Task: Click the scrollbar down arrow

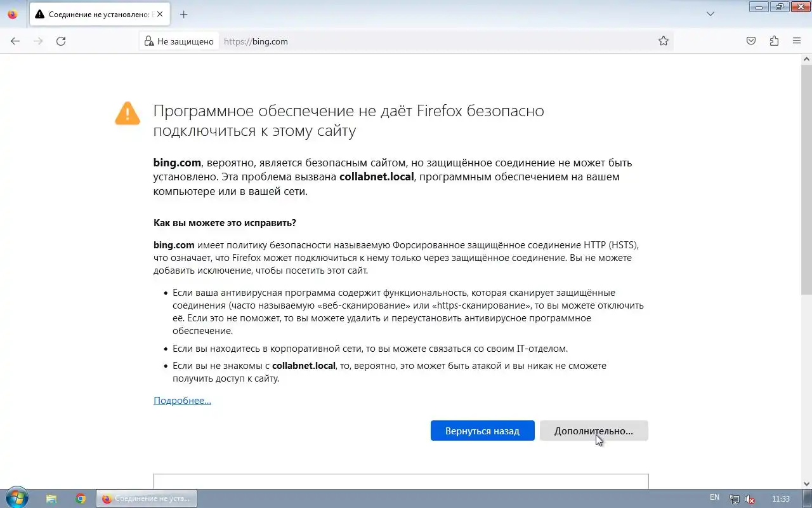Action: click(806, 484)
